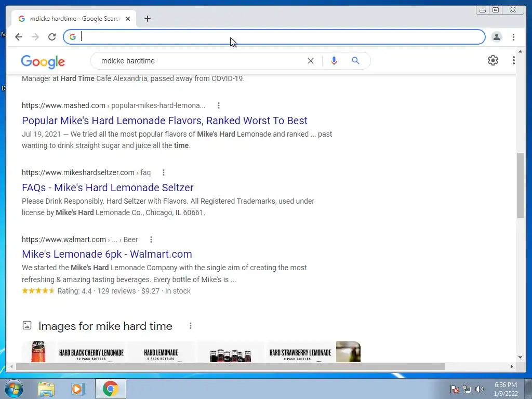532x399 pixels.
Task: Open Google search settings gear
Action: click(x=493, y=60)
